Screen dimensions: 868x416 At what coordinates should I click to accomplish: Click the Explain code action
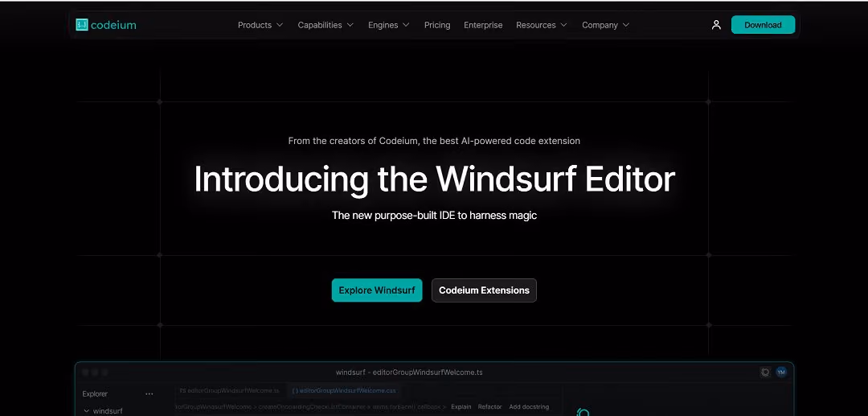[461, 406]
